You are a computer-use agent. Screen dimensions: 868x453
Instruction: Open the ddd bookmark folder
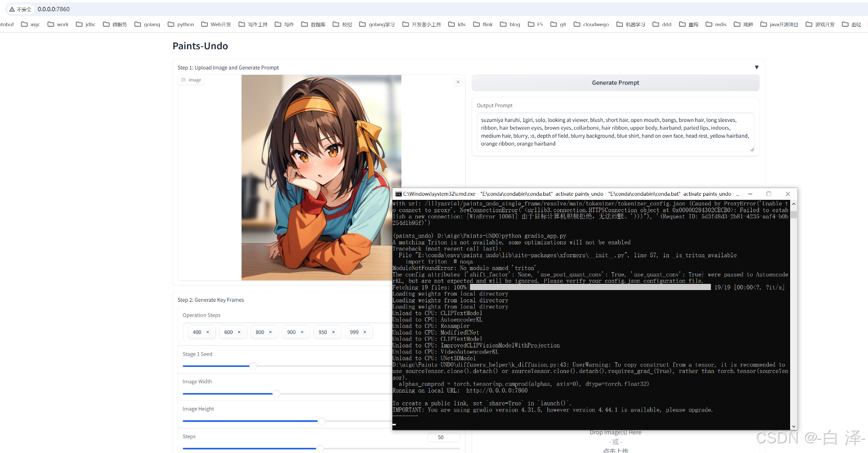(x=662, y=24)
